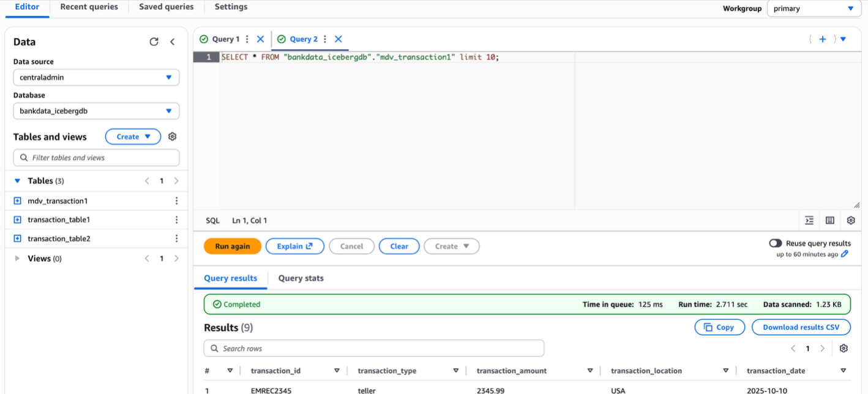868x394 pixels.
Task: Open the Create table dropdown
Action: tap(133, 137)
